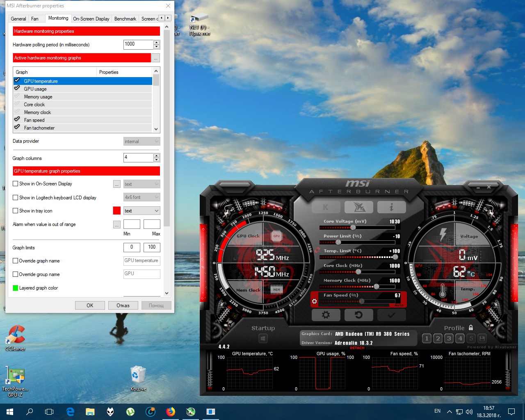Select profile slot 4
This screenshot has height=420, width=525.
[460, 338]
